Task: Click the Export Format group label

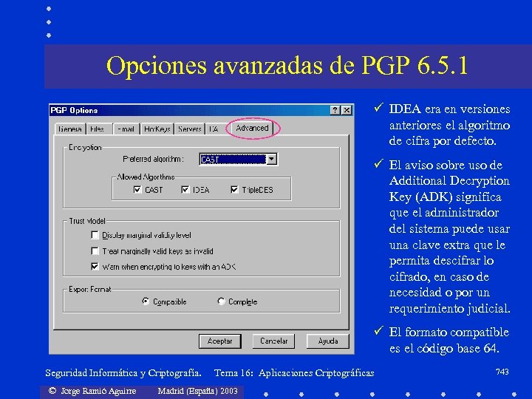Action: 90,290
